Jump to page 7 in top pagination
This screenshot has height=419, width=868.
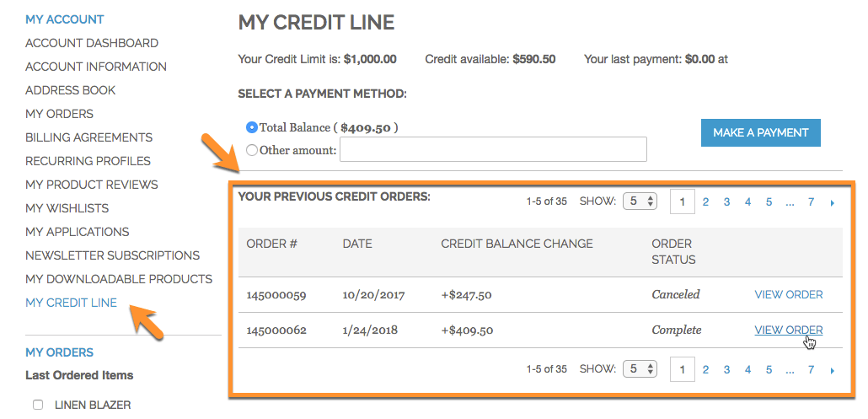[811, 202]
